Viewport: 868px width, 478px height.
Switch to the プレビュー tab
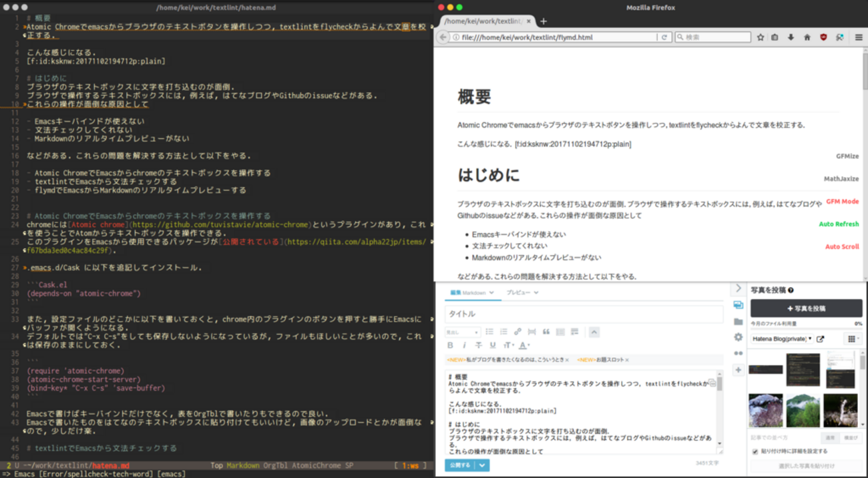pos(521,292)
